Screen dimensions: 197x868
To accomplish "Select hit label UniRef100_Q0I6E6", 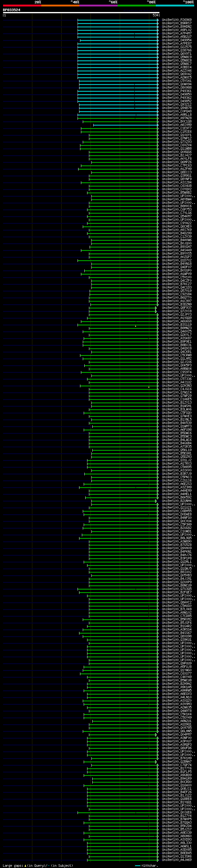I will point(176,812).
